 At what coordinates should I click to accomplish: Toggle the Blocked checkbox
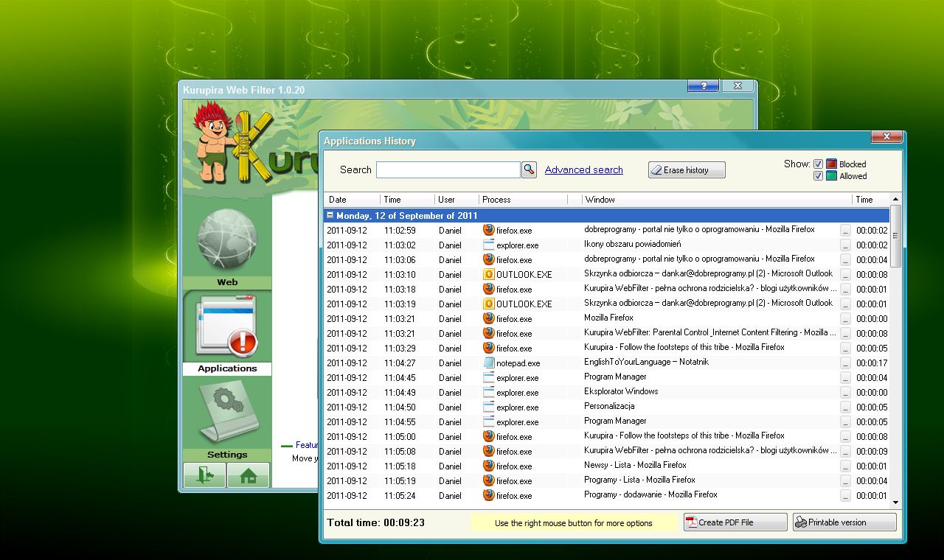click(x=818, y=164)
